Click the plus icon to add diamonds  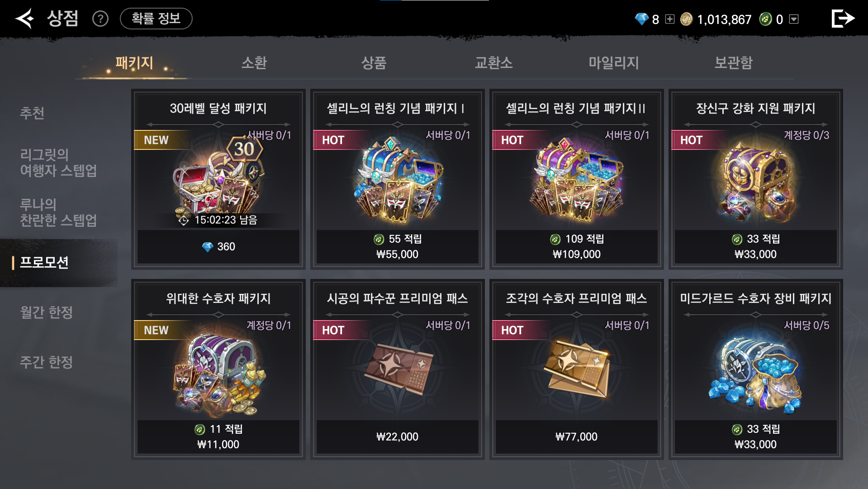coord(670,19)
